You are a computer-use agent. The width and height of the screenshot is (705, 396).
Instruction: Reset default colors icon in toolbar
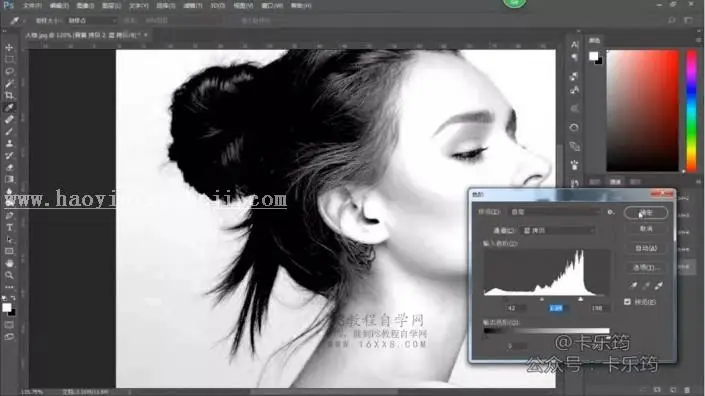pos(4,298)
